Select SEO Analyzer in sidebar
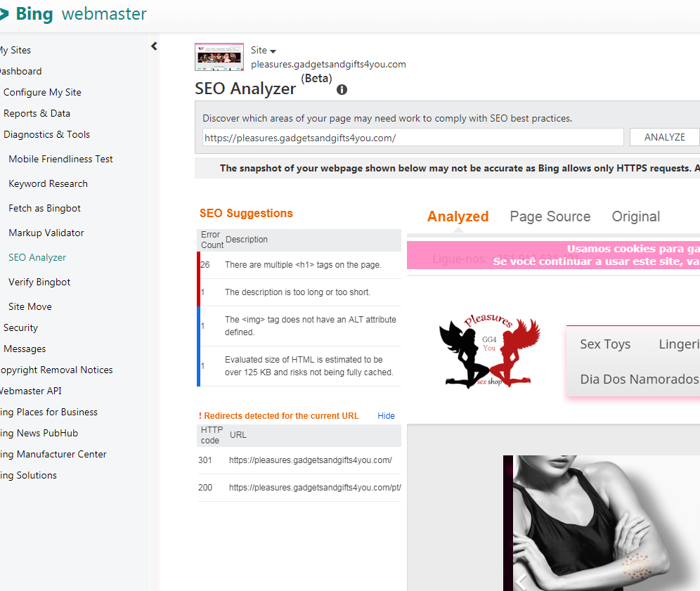Screen dimensions: 700x591 (x=37, y=258)
